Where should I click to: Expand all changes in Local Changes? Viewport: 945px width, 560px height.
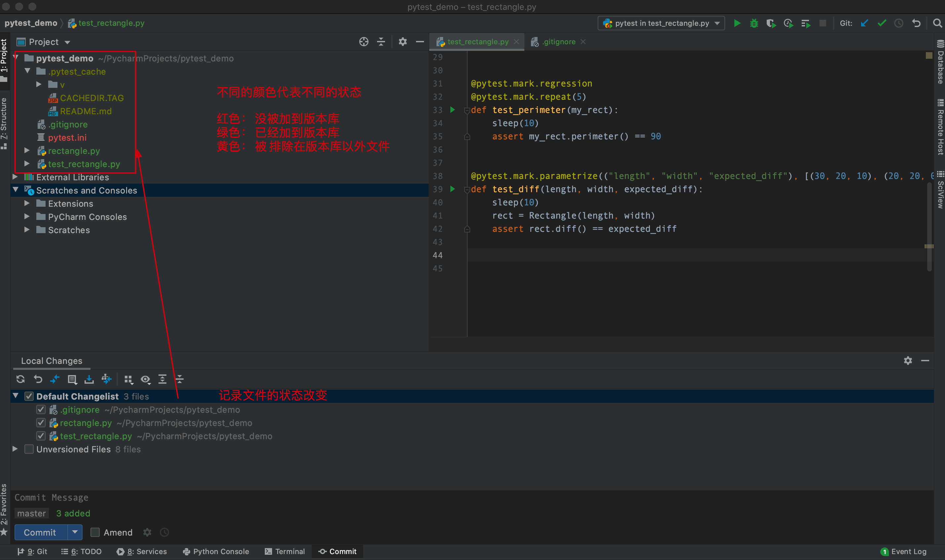pyautogui.click(x=162, y=379)
